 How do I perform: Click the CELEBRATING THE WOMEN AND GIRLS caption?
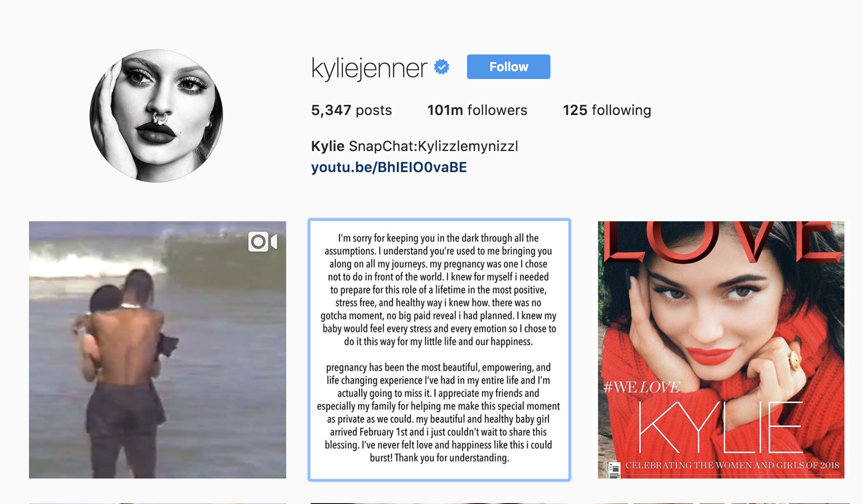[x=732, y=465]
